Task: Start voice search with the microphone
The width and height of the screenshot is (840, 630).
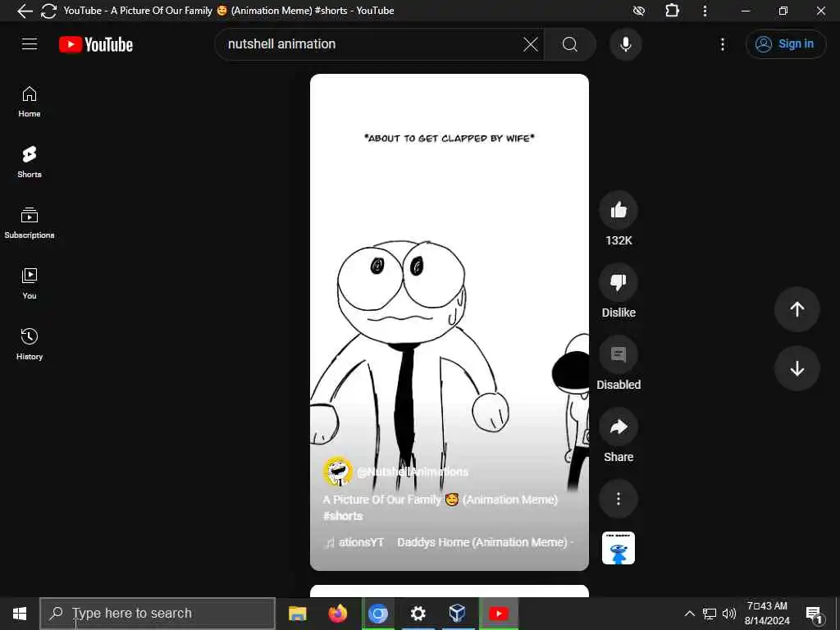Action: (x=625, y=44)
